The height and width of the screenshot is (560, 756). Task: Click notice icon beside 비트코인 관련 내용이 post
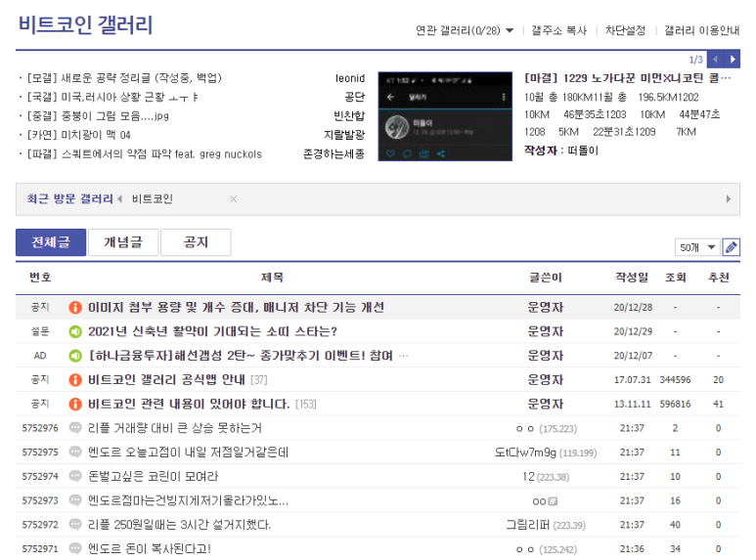(75, 404)
